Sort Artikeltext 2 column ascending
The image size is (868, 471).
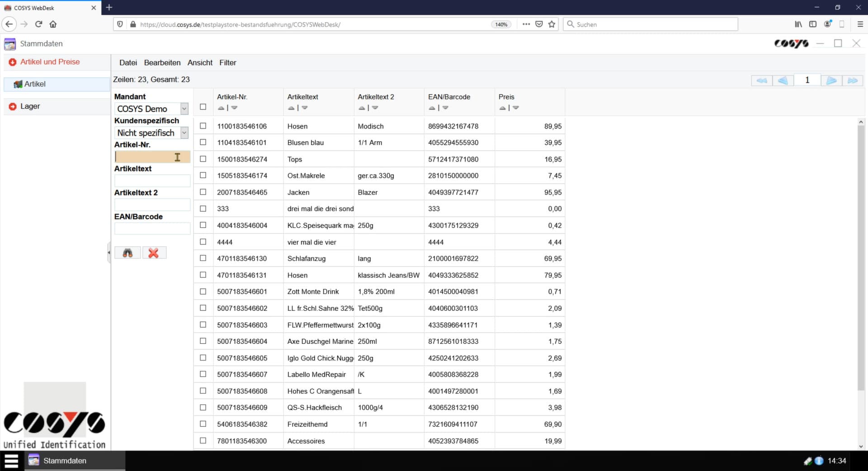coord(362,108)
